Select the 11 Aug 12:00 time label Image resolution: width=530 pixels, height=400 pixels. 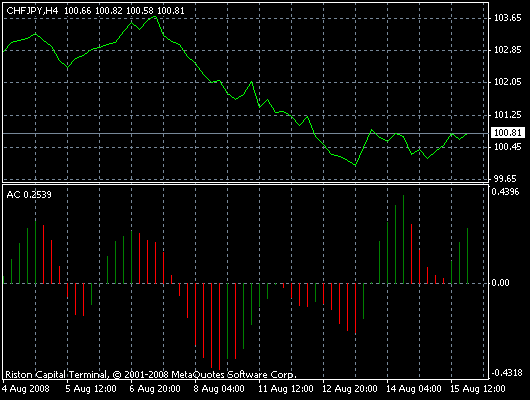point(286,389)
